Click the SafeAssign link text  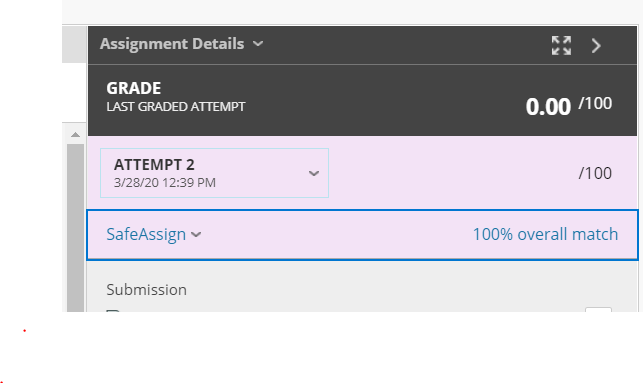[146, 235]
